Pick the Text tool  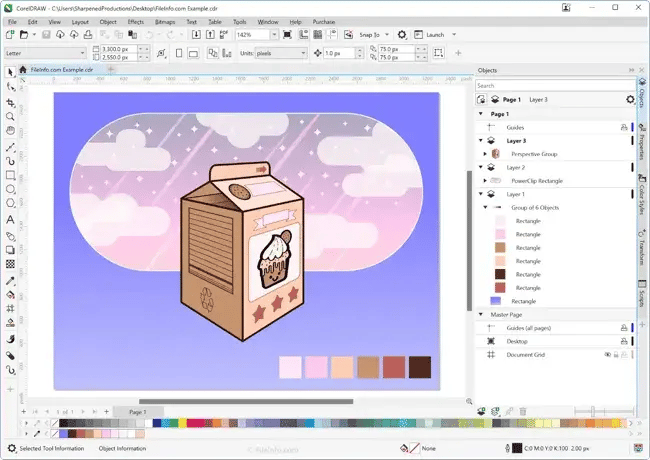point(10,219)
